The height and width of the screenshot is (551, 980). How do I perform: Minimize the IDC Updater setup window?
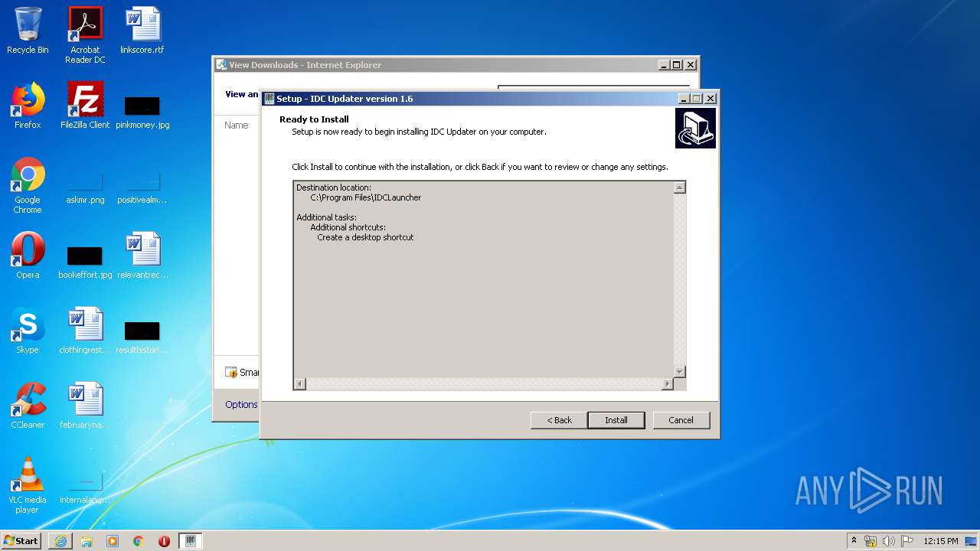684,99
